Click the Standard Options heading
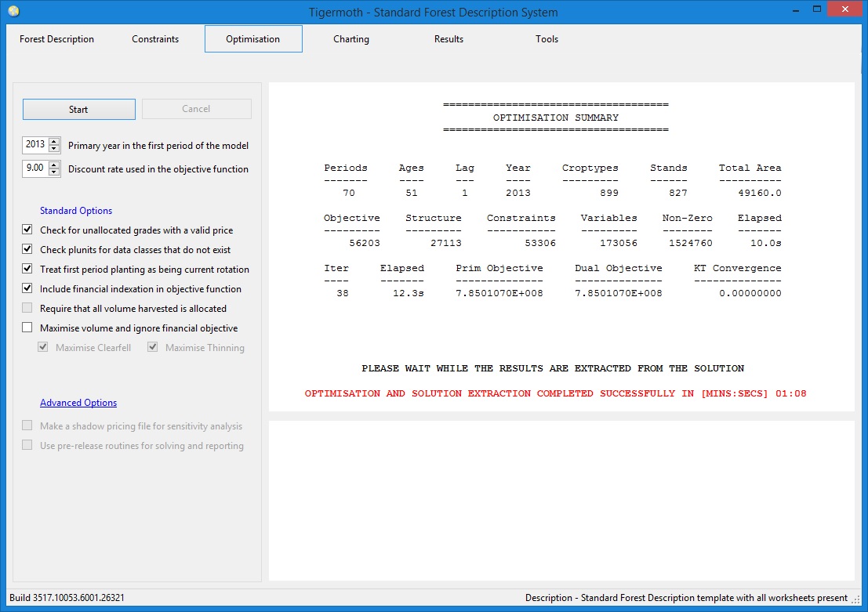This screenshot has height=612, width=868. tap(76, 210)
